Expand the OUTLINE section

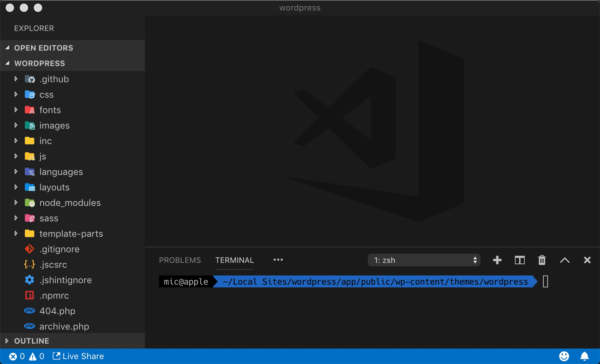(x=72, y=341)
